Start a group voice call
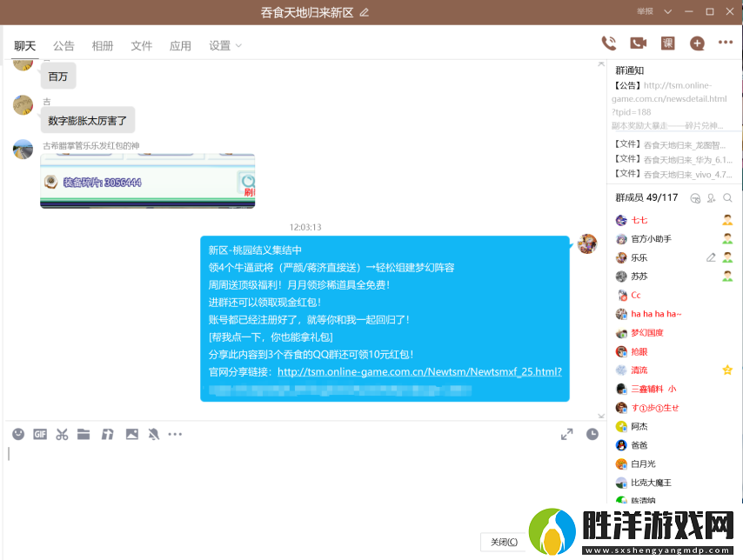This screenshot has height=560, width=743. [609, 43]
